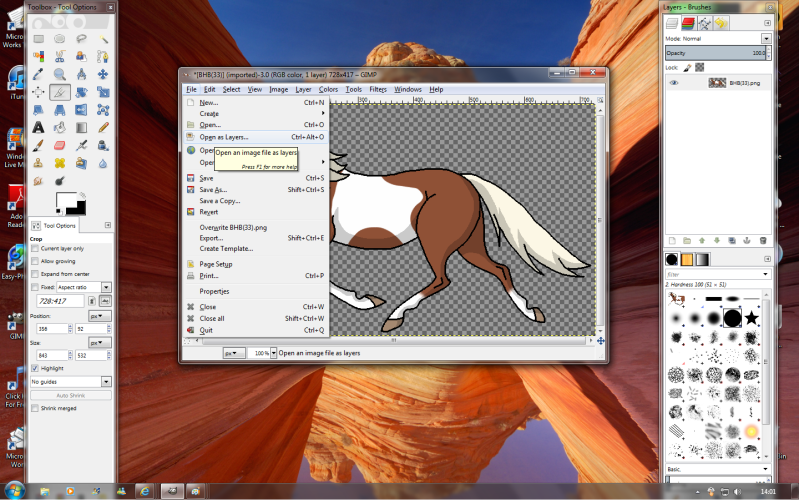The height and width of the screenshot is (504, 799).
Task: Click Save As in File menu
Action: click(255, 190)
